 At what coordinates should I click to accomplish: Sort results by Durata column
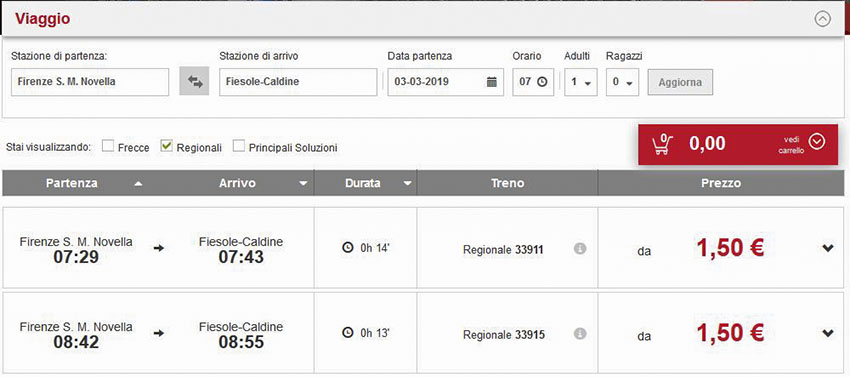(x=365, y=183)
